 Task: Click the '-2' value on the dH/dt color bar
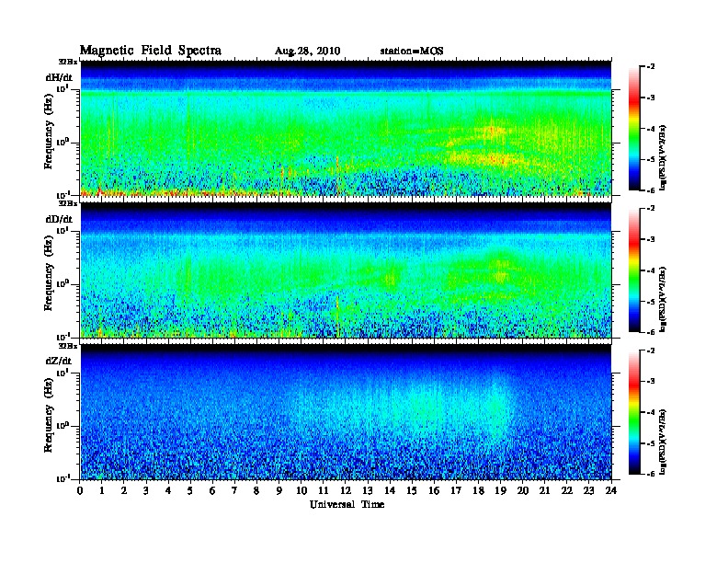[x=651, y=67]
